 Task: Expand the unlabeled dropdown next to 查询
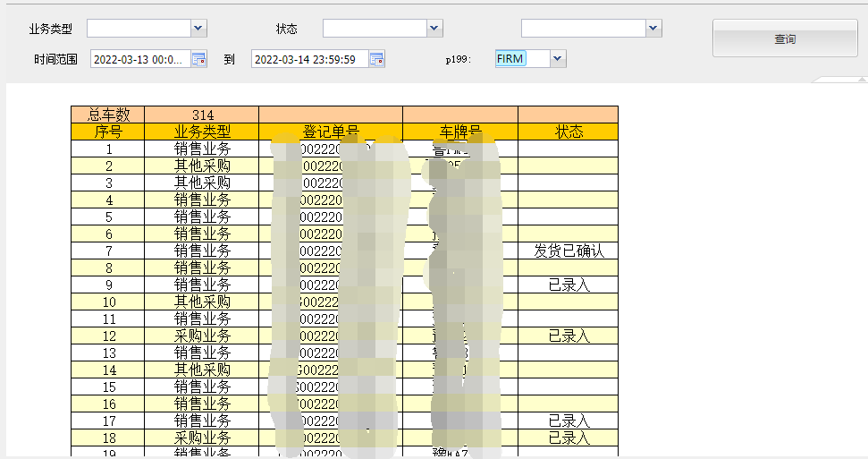653,29
